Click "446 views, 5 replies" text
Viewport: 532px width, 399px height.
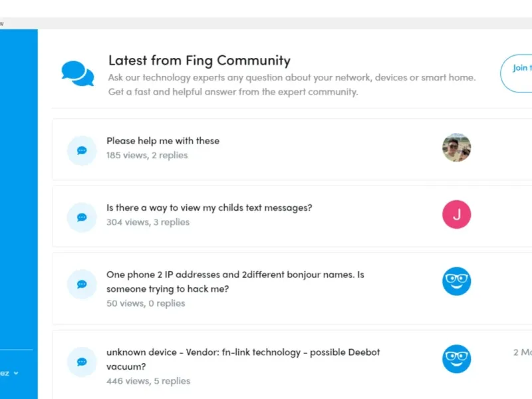148,381
